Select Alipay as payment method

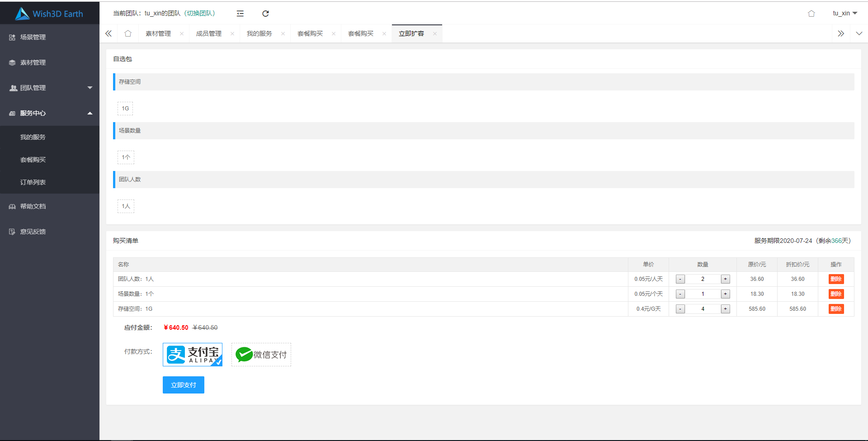click(193, 355)
